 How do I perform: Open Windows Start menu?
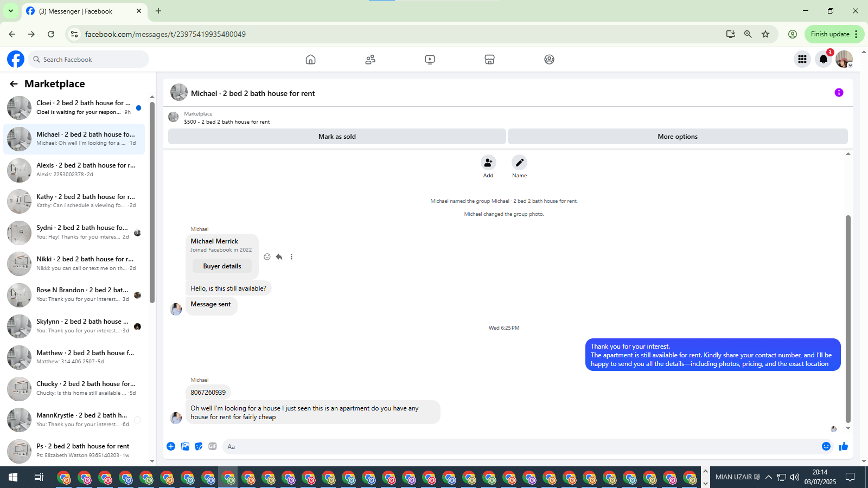pos(13,477)
